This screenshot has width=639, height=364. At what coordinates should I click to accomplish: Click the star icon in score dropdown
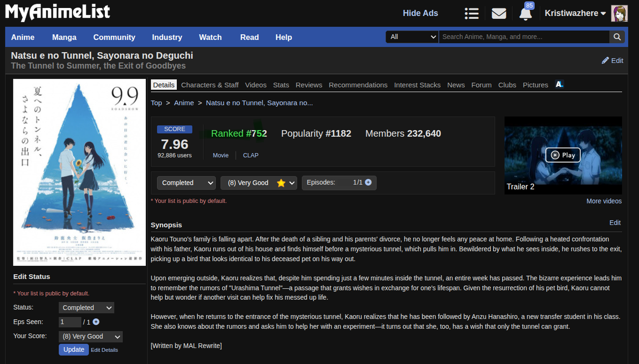pos(281,183)
